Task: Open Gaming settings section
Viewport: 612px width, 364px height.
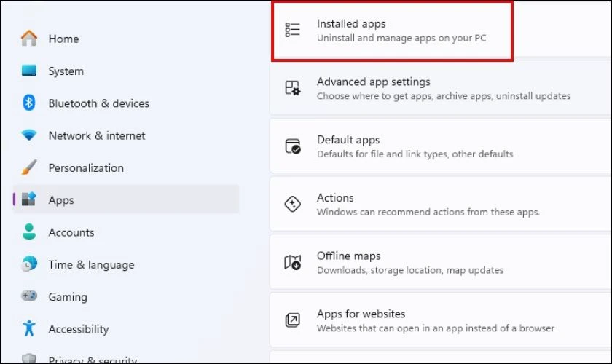Action: [x=67, y=297]
